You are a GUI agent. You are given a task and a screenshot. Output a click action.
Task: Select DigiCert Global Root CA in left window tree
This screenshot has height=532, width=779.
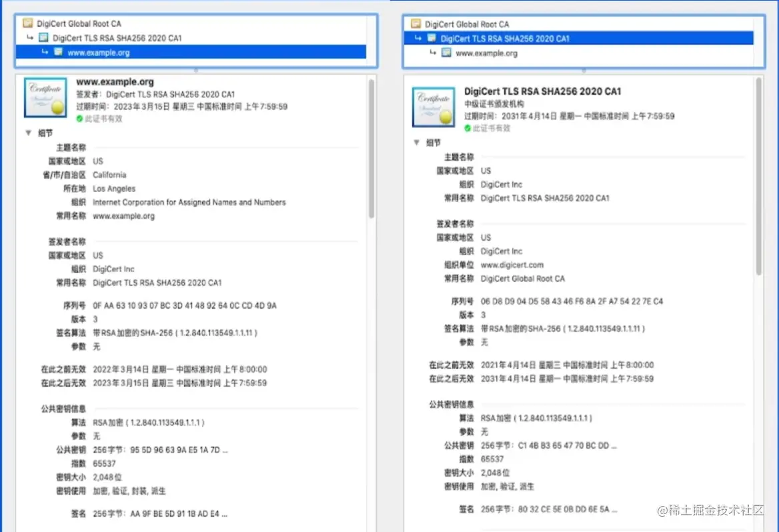tap(79, 23)
